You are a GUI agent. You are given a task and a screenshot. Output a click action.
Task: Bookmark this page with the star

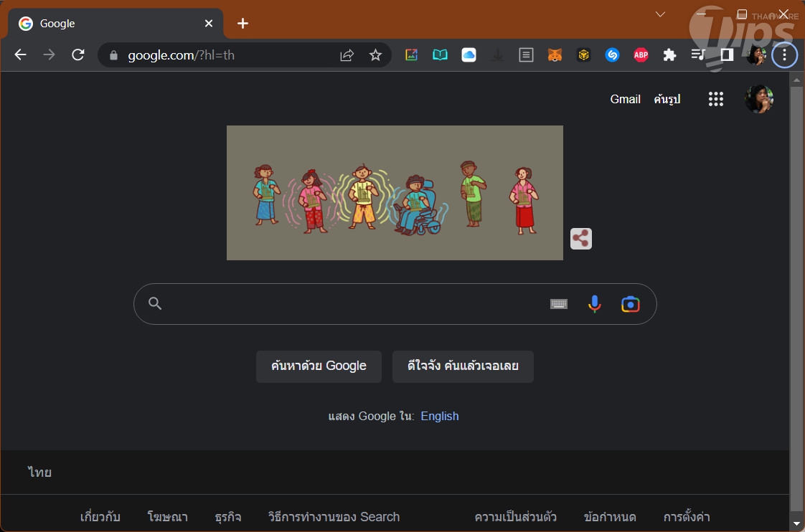[375, 55]
